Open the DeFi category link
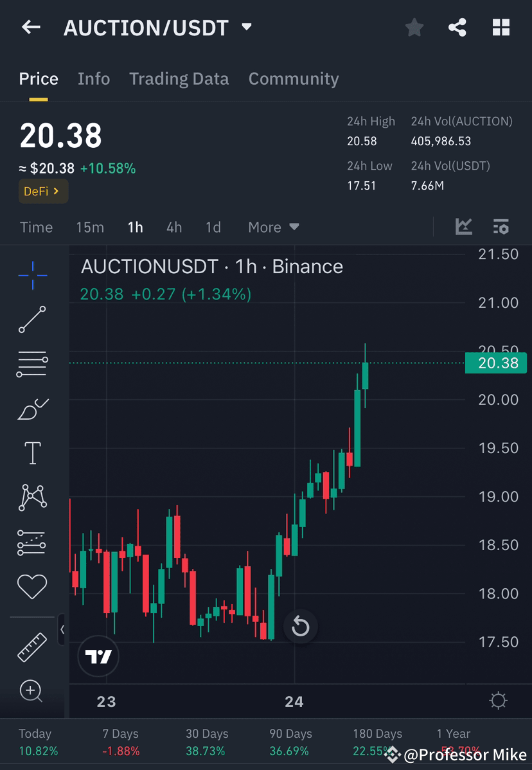This screenshot has width=532, height=770. pos(43,191)
